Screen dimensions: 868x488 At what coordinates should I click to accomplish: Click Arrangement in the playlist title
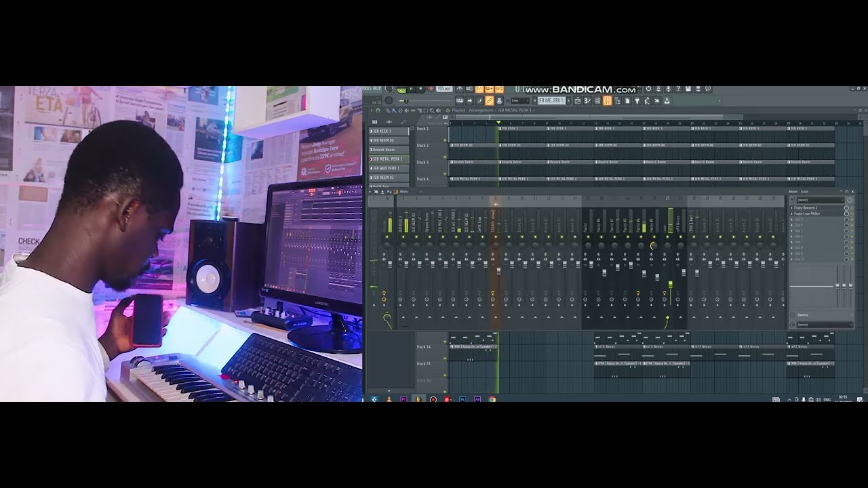(x=481, y=110)
